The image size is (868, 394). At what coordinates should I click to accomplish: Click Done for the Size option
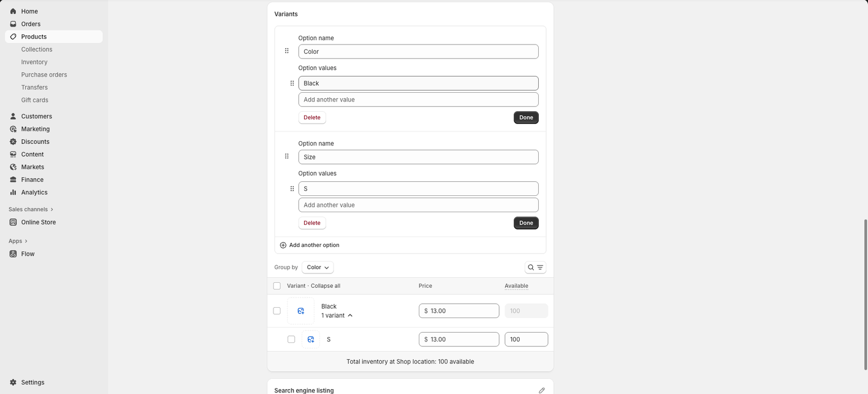(x=526, y=223)
